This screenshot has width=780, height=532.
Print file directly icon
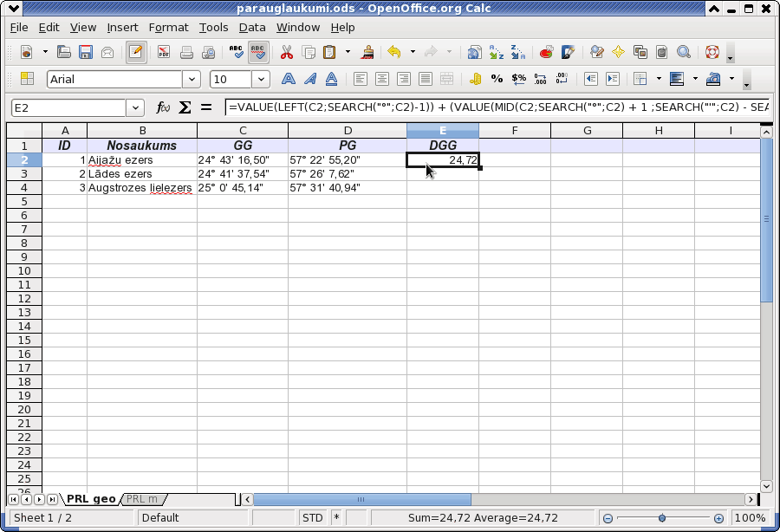click(186, 52)
